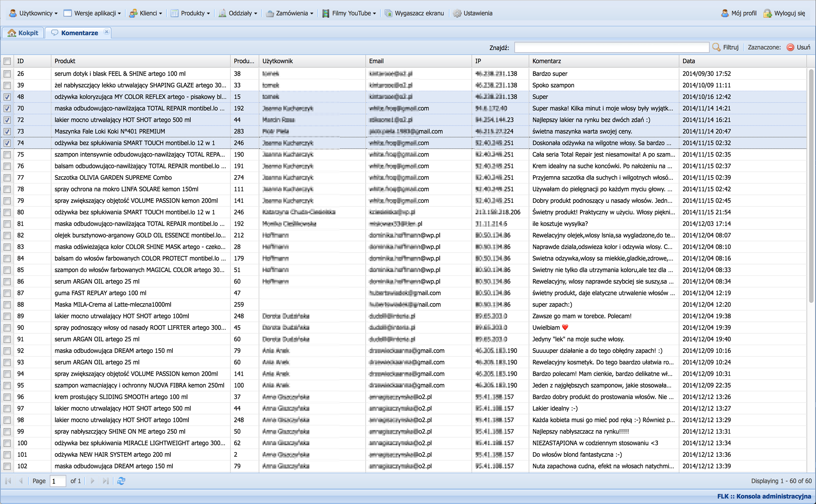The image size is (816, 504).
Task: Uncheck the checkbox for row ID 48
Action: point(7,97)
